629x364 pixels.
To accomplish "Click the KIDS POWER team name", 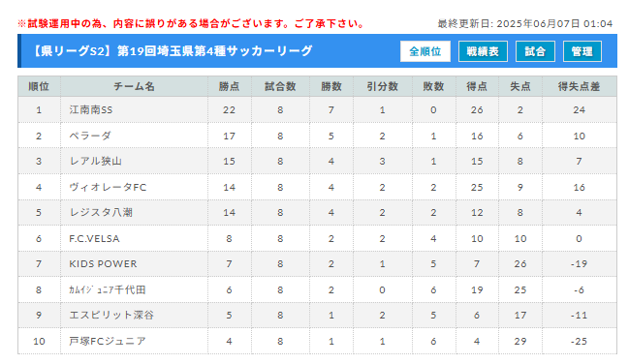I will pyautogui.click(x=103, y=263).
